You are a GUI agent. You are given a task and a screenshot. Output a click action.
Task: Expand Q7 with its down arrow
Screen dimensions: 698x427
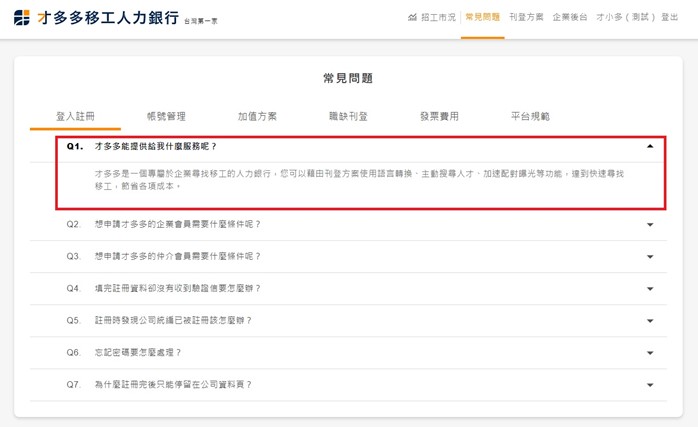coord(650,385)
